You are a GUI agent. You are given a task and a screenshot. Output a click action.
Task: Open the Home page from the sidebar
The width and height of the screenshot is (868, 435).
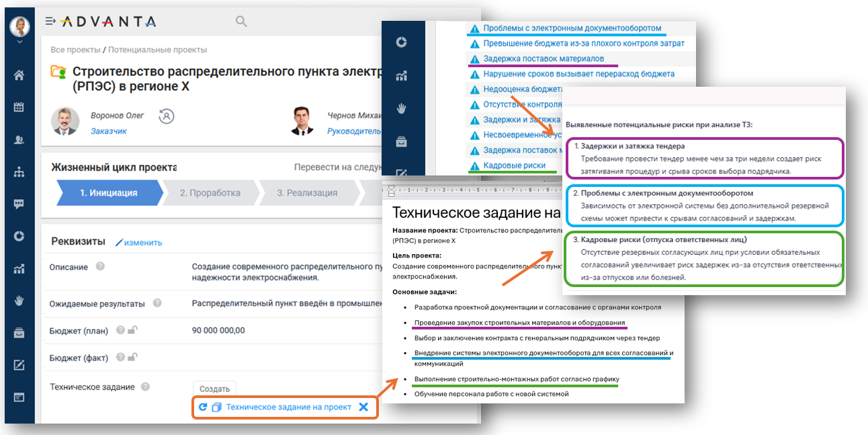tap(19, 75)
